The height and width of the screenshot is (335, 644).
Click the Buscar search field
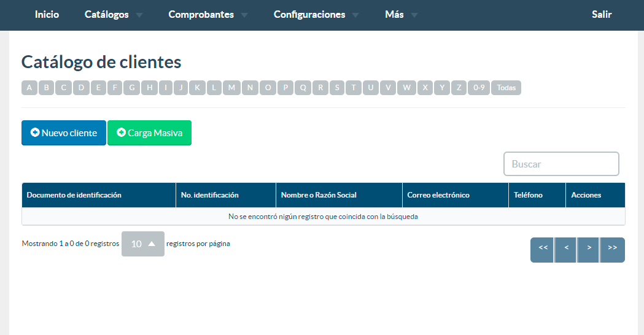tap(561, 164)
